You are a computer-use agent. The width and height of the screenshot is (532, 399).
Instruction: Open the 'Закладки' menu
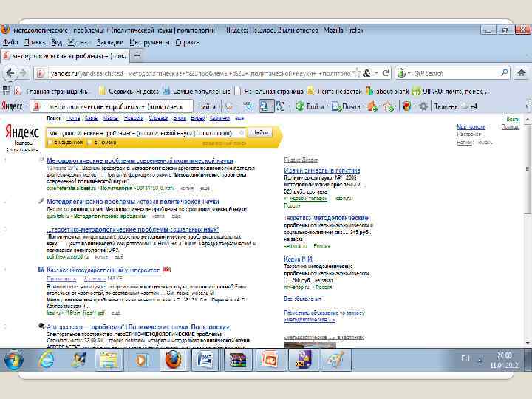(110, 42)
